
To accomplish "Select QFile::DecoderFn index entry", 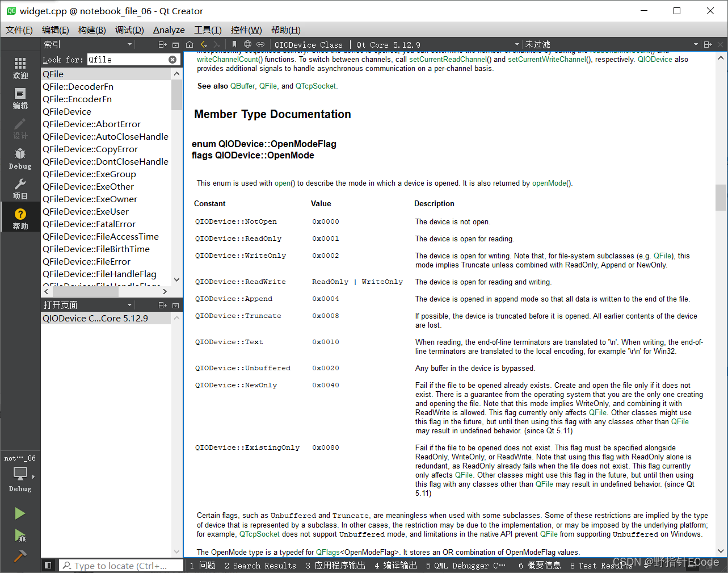I will 106,86.
